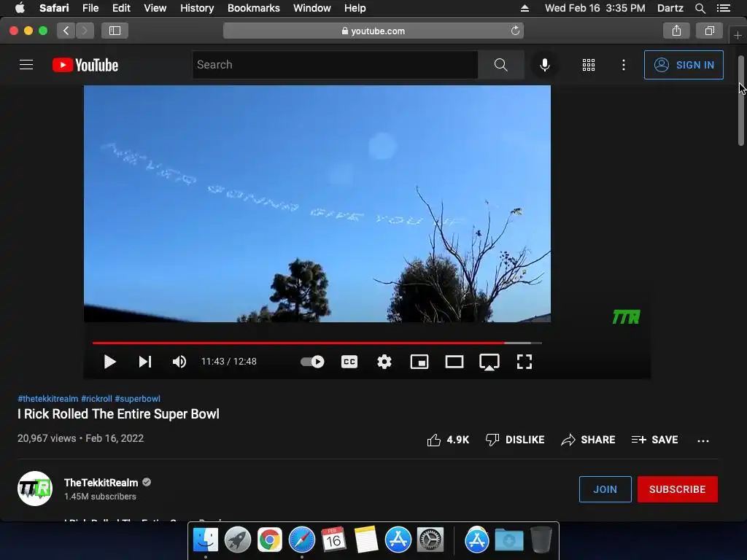This screenshot has width=747, height=560.
Task: Like the video (4.9K)
Action: (448, 440)
